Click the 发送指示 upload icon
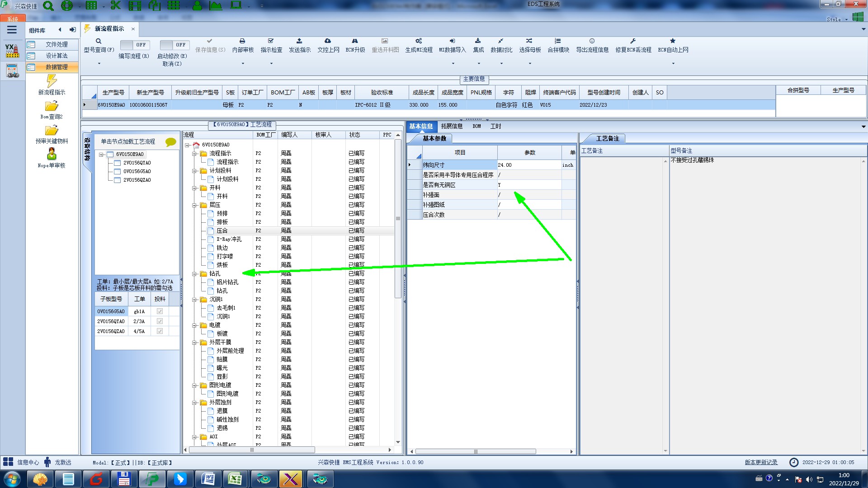This screenshot has width=868, height=488. pos(299,41)
